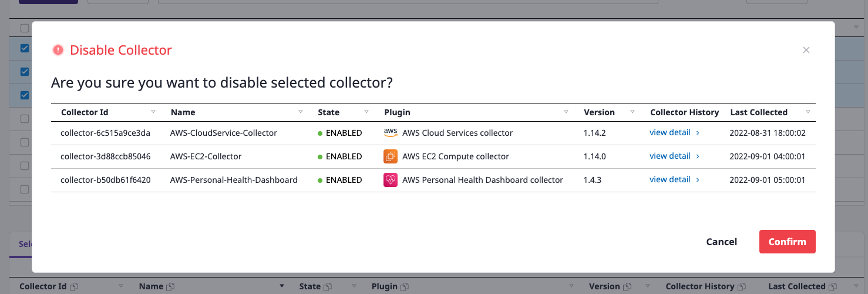Click the red alert icon beside Disable Collector

tap(58, 50)
